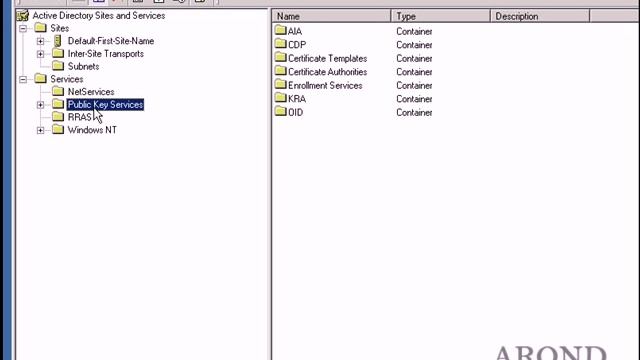Click Container type cell for Enrollment Services
This screenshot has width=640, height=360.
point(414,85)
